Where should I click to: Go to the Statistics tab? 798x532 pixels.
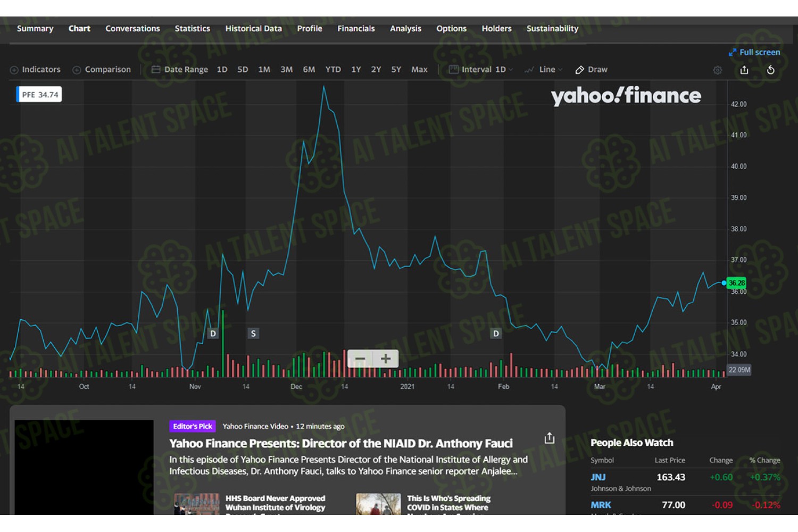coord(193,29)
